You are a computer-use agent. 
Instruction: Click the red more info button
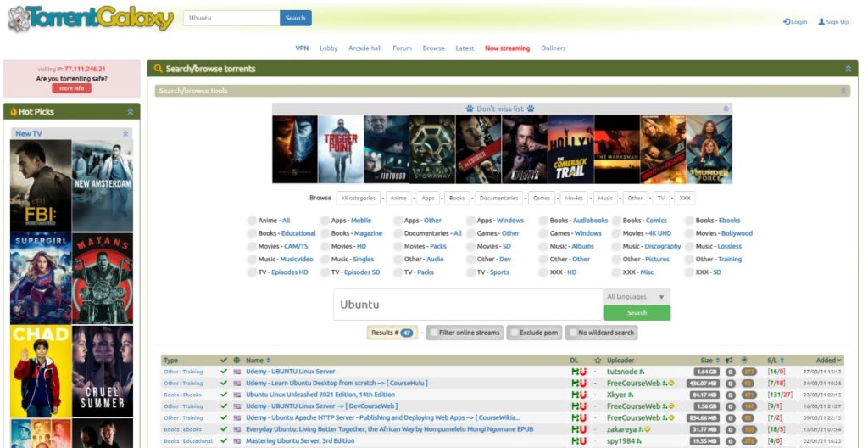coord(71,88)
